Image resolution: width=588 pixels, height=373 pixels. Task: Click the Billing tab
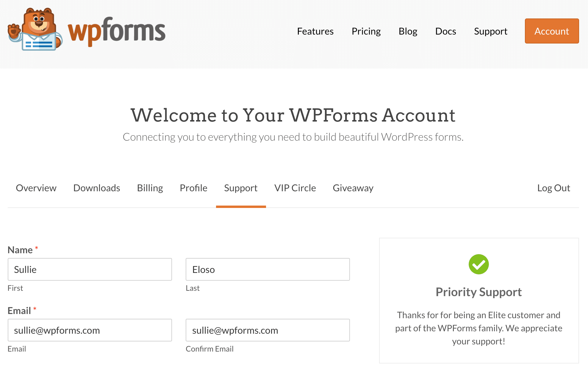coord(150,188)
